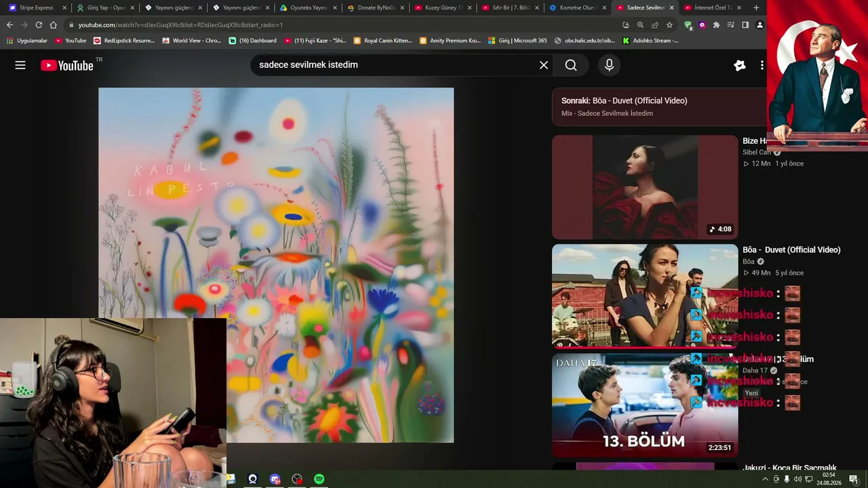The width and height of the screenshot is (868, 488).
Task: Start voice search with microphone
Action: [609, 65]
